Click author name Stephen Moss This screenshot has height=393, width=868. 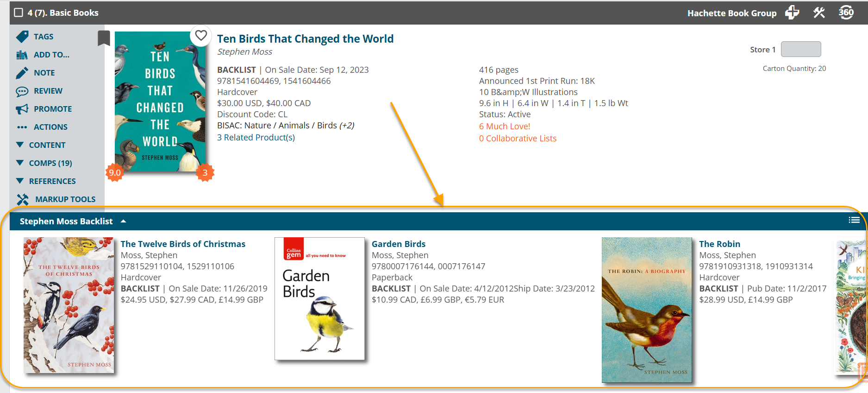(245, 52)
